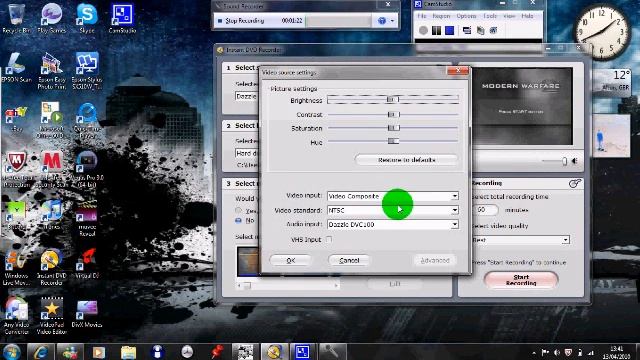This screenshot has width=640, height=360.
Task: Open the CamStudio desktop shortcut
Action: [x=122, y=18]
